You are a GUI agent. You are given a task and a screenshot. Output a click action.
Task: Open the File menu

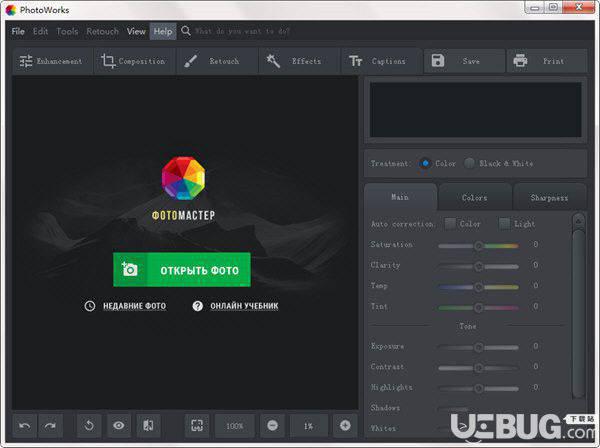(x=18, y=31)
